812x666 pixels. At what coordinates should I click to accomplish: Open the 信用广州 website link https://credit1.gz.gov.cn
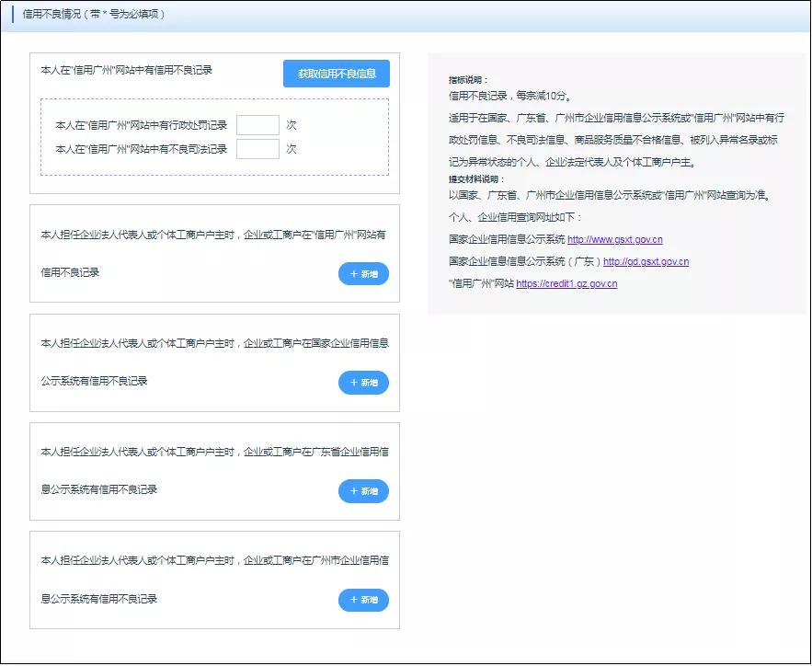tap(565, 283)
